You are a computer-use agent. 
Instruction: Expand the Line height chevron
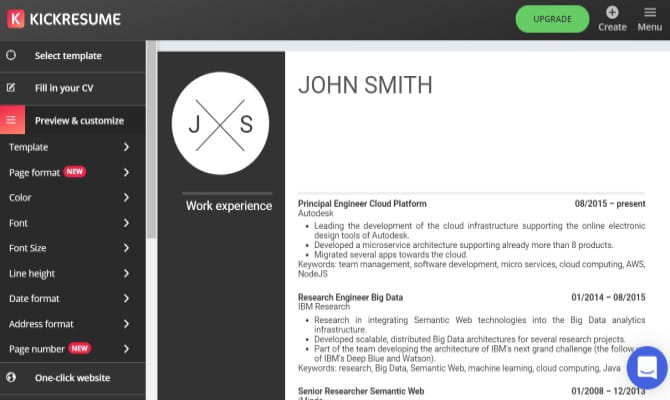(126, 273)
